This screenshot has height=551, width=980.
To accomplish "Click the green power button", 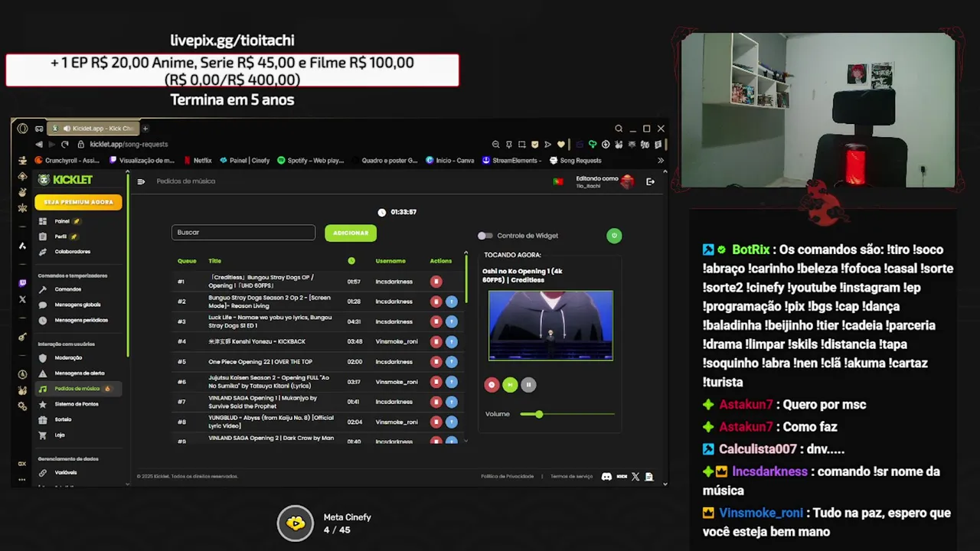I will pos(614,236).
